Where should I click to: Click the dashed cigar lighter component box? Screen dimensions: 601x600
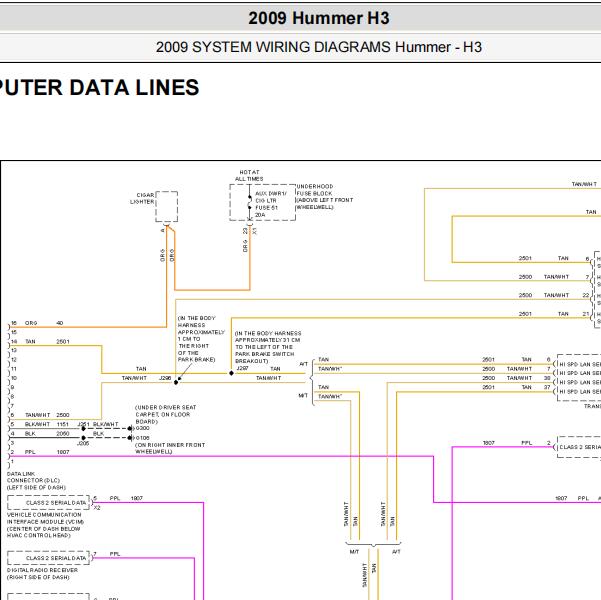[x=167, y=207]
